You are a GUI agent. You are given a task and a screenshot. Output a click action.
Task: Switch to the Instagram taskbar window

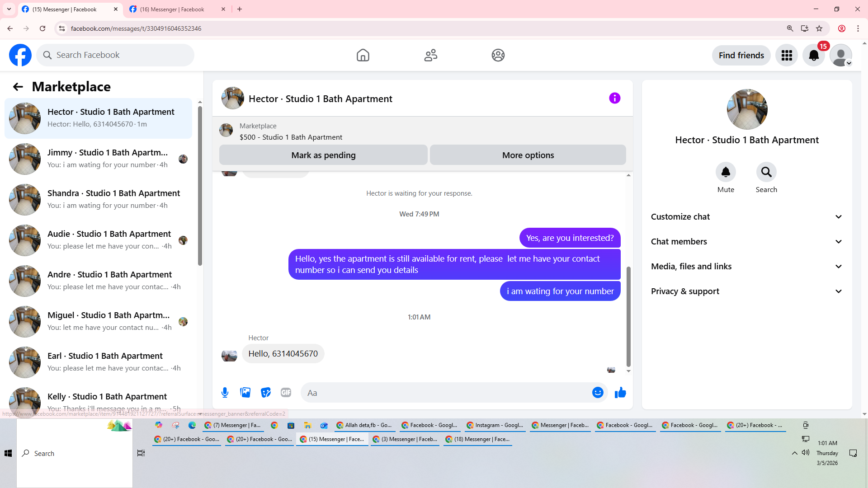495,425
